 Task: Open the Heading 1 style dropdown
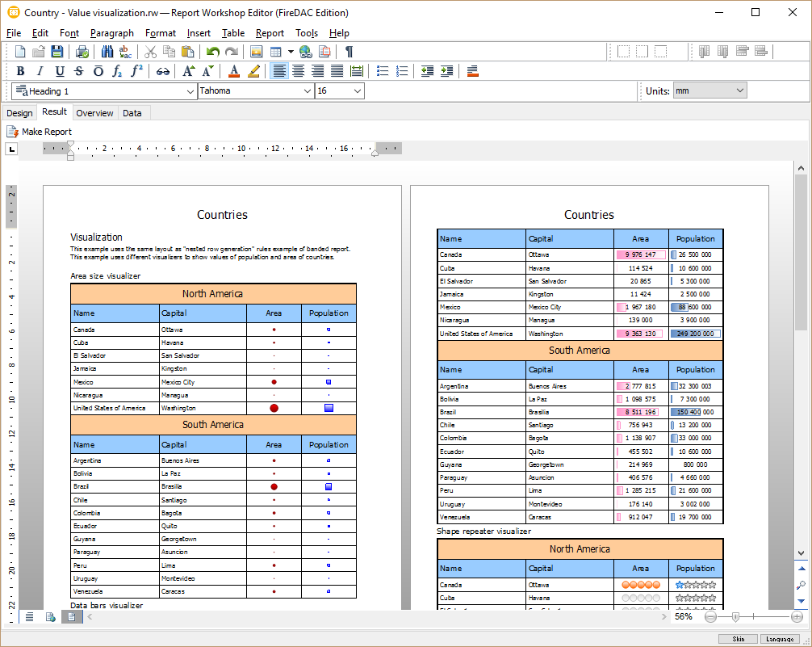[x=189, y=91]
